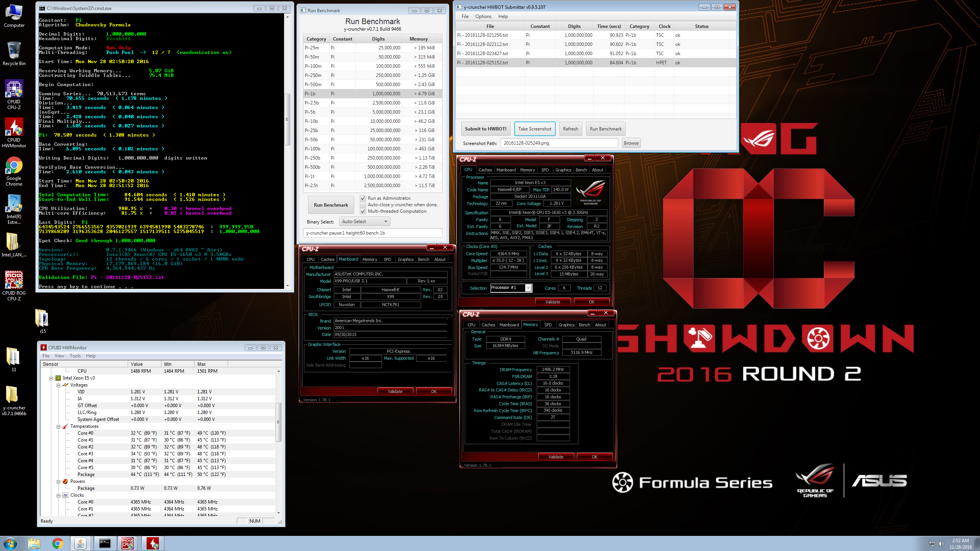Click OK in the Mainboard CPU-Z window

coord(434,391)
